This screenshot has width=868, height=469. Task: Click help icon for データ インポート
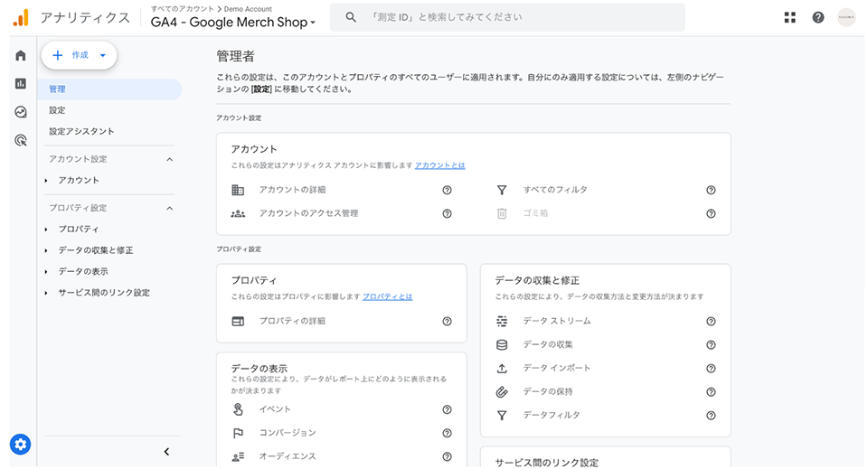pyautogui.click(x=712, y=369)
